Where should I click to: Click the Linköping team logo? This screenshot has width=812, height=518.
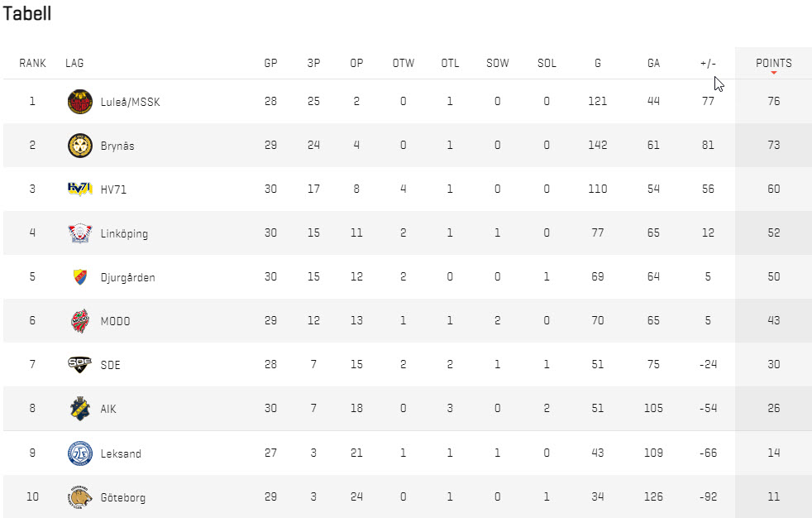[79, 233]
